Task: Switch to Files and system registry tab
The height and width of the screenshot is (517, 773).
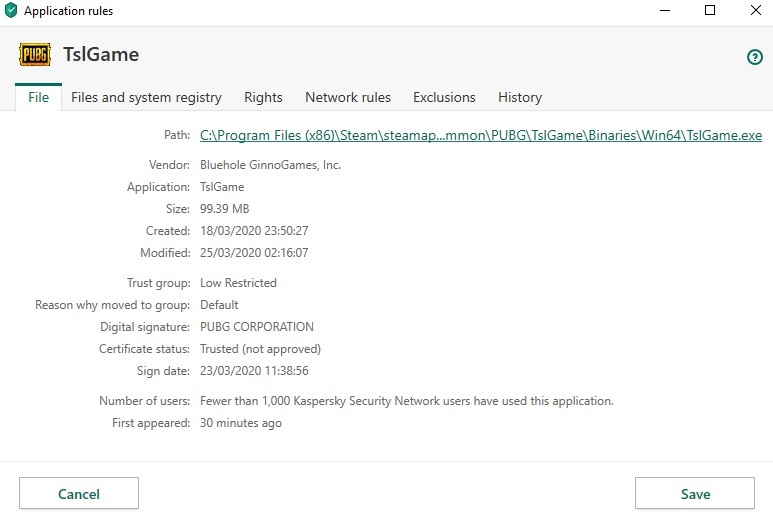Action: click(x=146, y=97)
